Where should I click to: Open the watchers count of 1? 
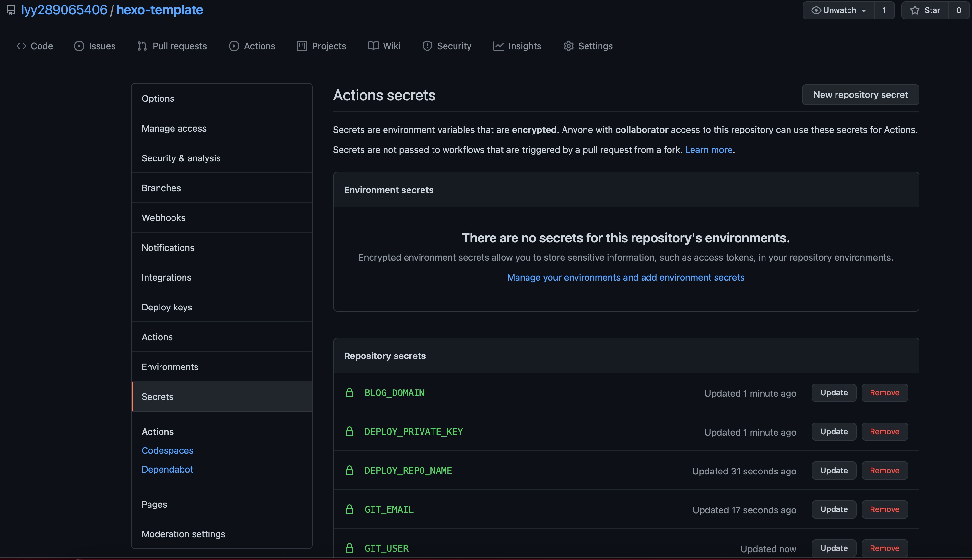884,10
